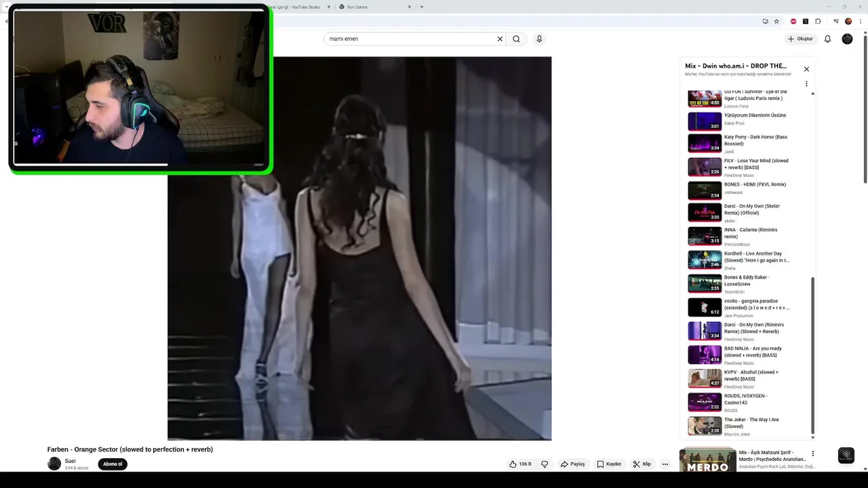Close the Yeni Sekme tab
This screenshot has width=868, height=488.
410,7
